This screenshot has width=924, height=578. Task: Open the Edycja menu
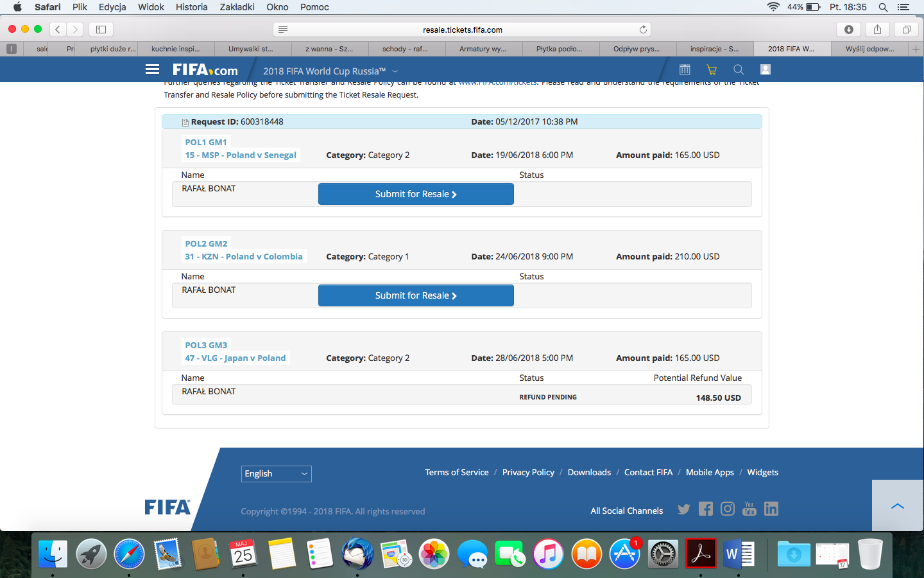tap(112, 7)
